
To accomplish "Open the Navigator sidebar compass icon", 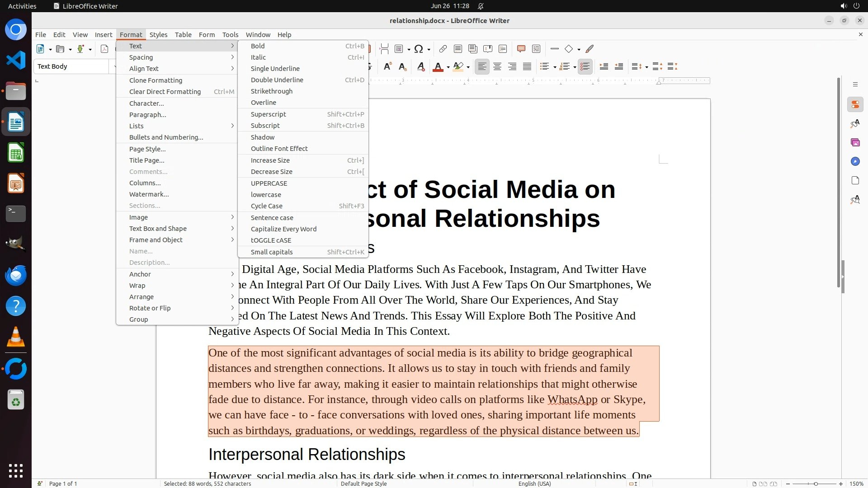I will (855, 162).
